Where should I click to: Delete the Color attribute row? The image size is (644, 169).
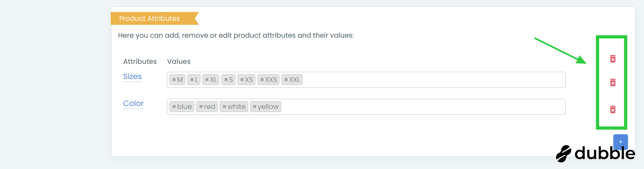click(x=613, y=109)
